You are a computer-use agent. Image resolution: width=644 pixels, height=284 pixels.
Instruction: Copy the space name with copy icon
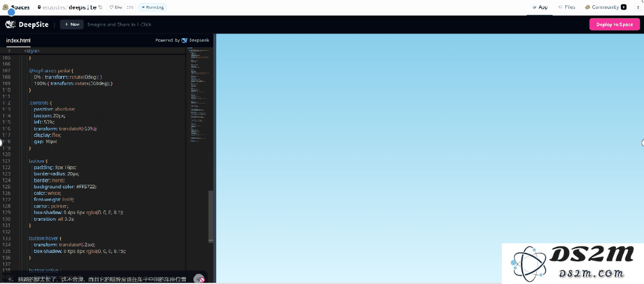tap(100, 7)
